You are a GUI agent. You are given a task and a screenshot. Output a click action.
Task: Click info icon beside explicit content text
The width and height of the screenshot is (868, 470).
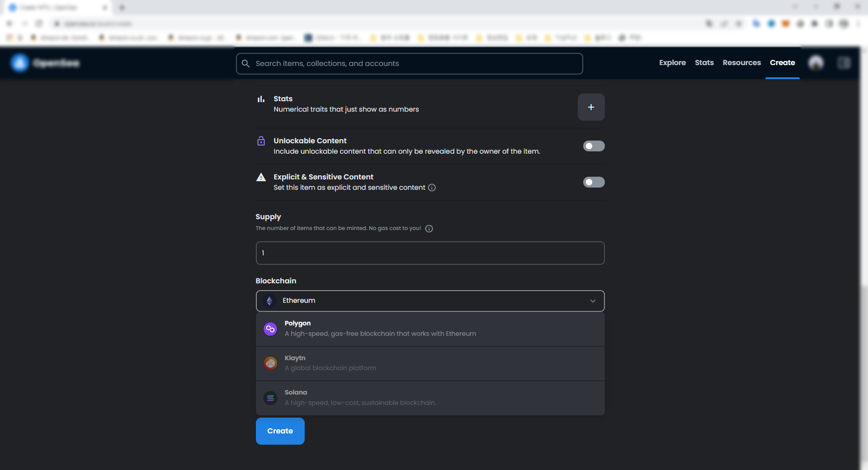point(432,188)
